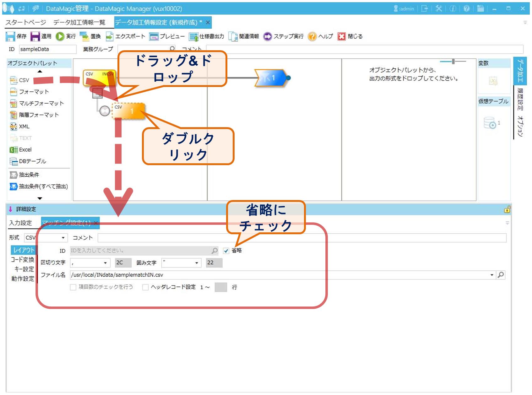Click the ID field containing sampleData

[48, 49]
